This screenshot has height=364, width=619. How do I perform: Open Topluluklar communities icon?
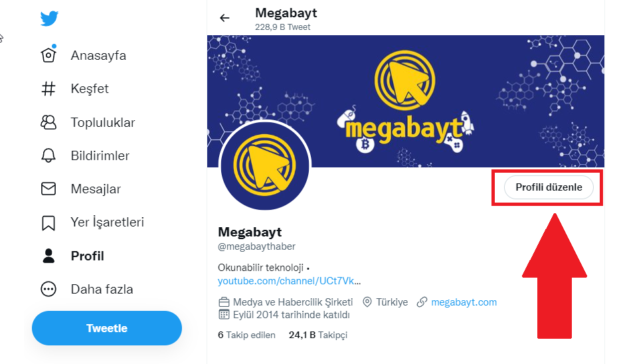48,122
